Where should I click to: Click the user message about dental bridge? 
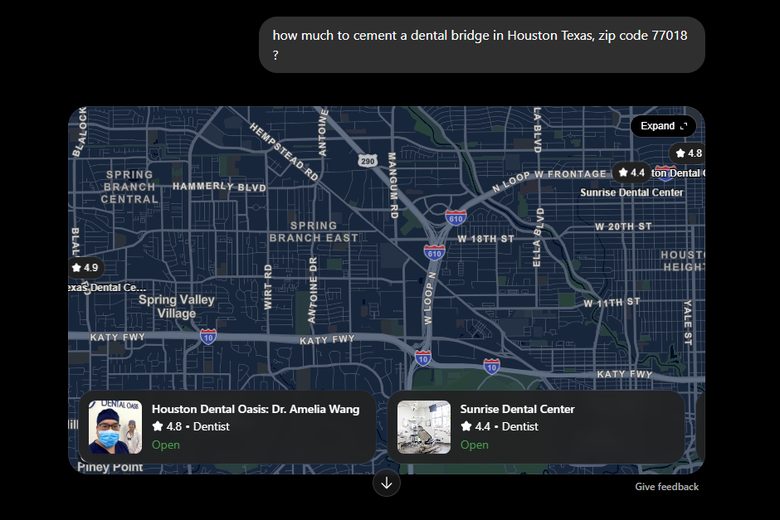[482, 45]
